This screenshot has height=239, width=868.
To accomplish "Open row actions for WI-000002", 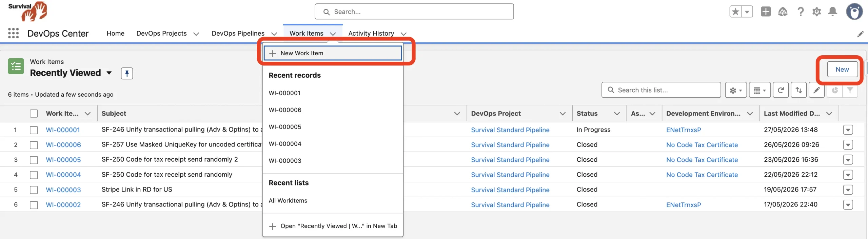I will click(x=848, y=205).
